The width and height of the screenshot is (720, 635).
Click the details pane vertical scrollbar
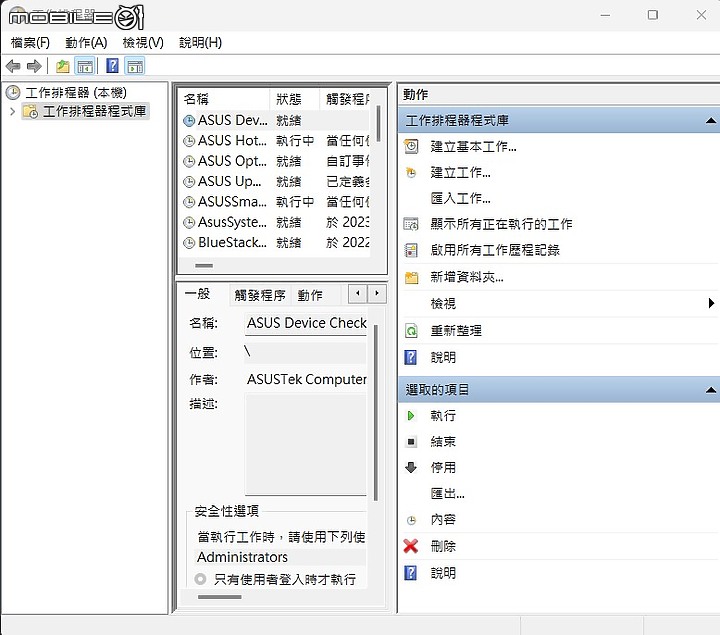point(376,412)
